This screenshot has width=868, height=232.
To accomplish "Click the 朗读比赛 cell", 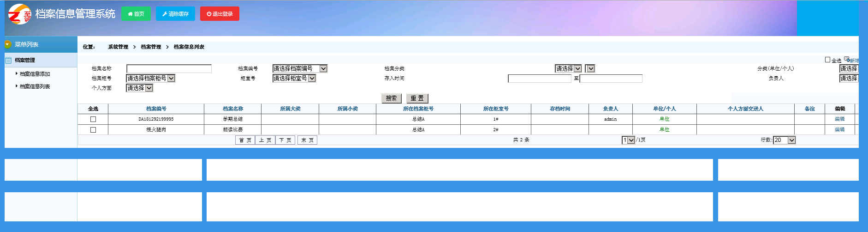I will point(232,130).
